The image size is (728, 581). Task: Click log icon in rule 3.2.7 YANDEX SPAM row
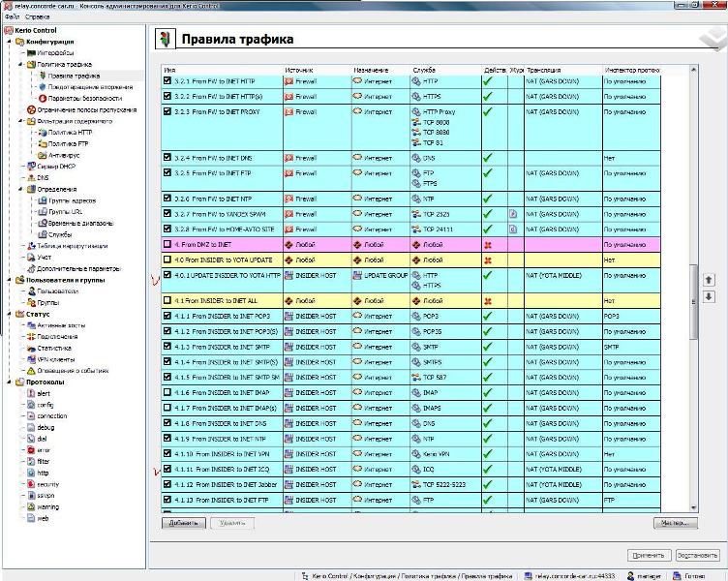click(x=513, y=214)
